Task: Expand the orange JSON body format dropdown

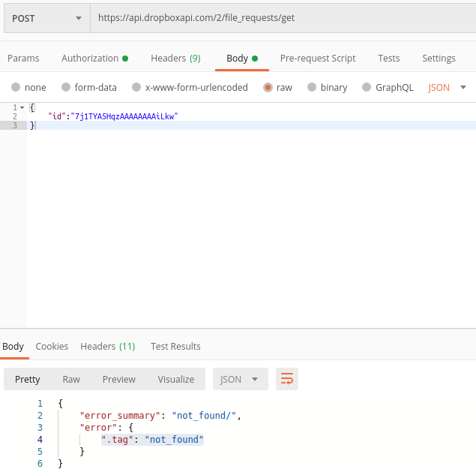Action: coord(448,87)
